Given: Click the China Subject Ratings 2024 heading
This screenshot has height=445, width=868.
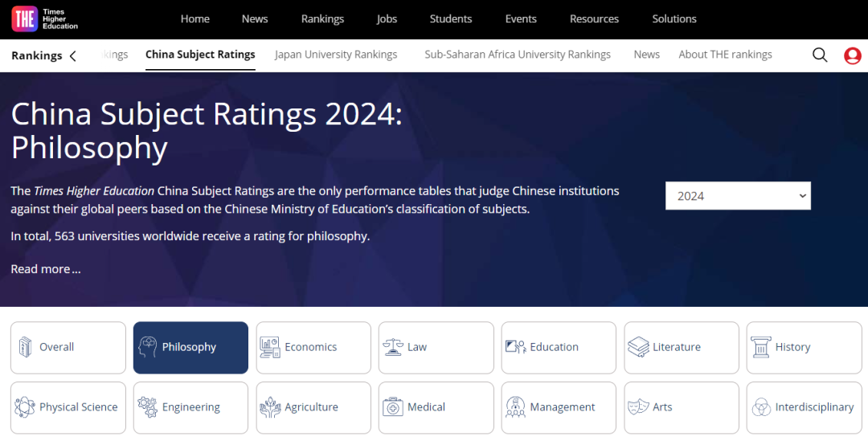Looking at the screenshot, I should coord(207,131).
